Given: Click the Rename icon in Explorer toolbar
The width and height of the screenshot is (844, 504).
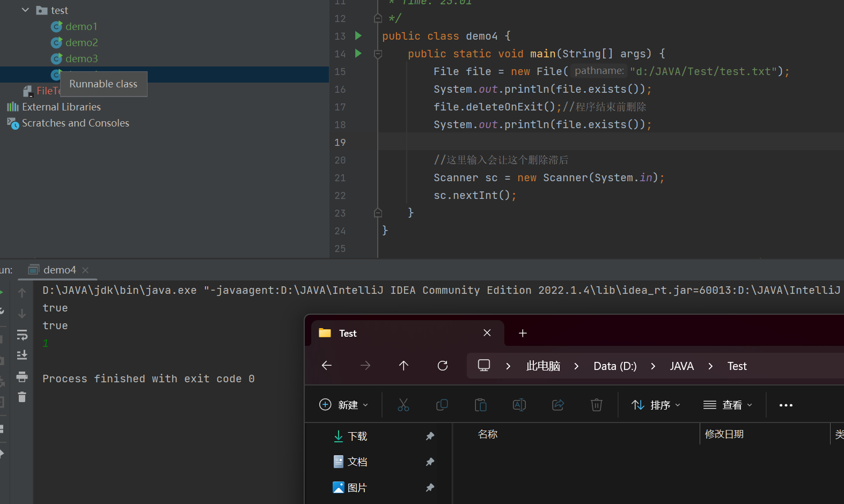Looking at the screenshot, I should [519, 405].
